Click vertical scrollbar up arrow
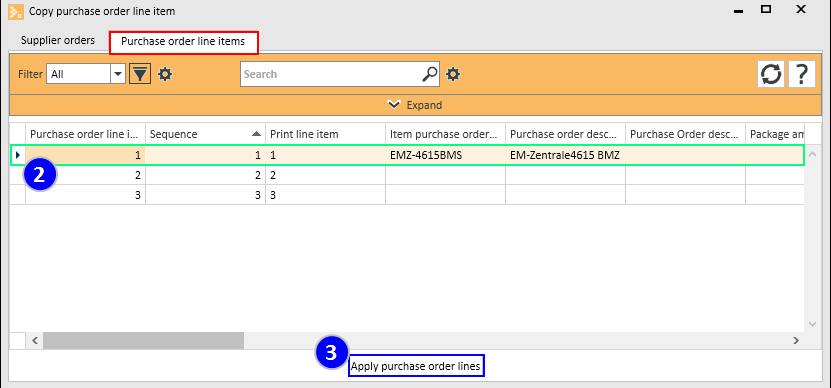This screenshot has height=388, width=831. pos(812,155)
